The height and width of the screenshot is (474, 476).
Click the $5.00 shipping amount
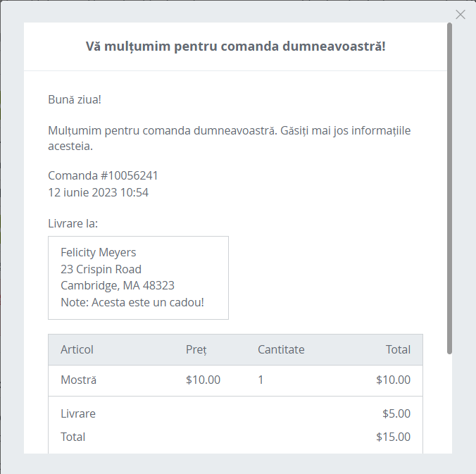point(396,413)
